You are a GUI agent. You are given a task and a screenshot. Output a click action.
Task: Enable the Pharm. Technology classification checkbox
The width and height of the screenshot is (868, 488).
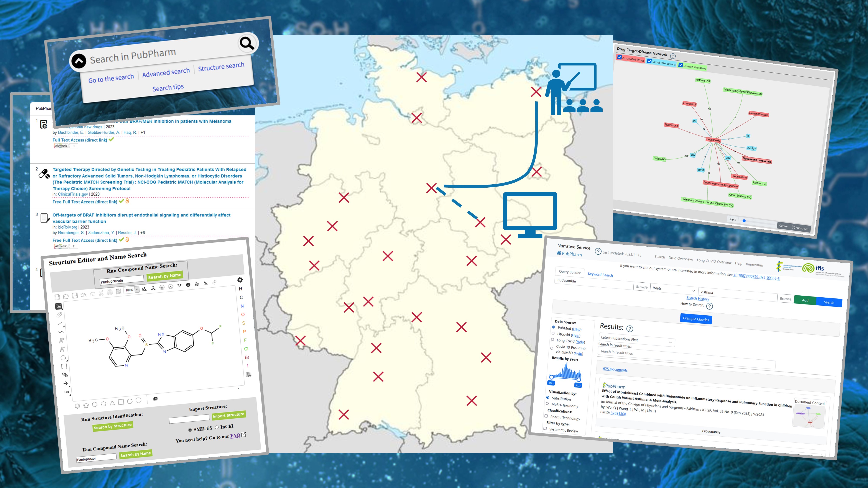pos(546,416)
